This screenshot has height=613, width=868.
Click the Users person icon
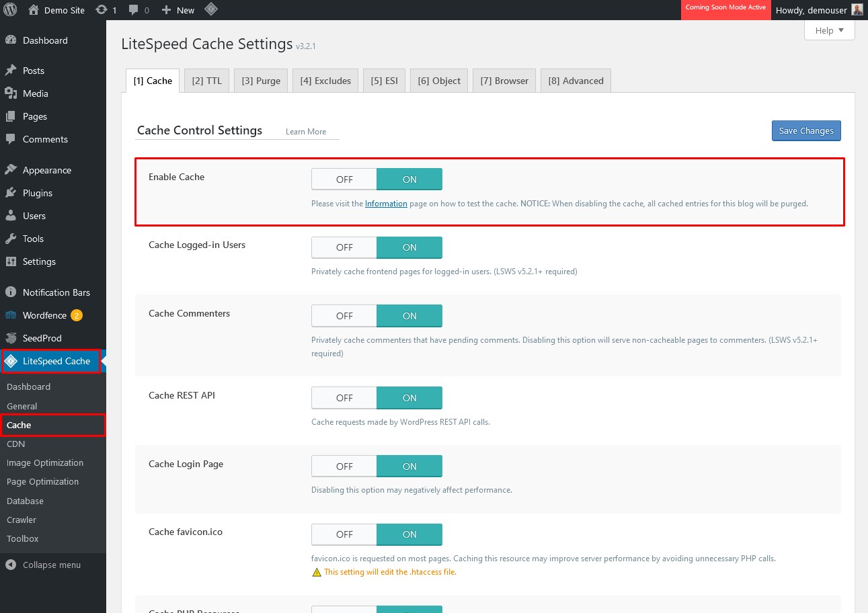click(11, 216)
